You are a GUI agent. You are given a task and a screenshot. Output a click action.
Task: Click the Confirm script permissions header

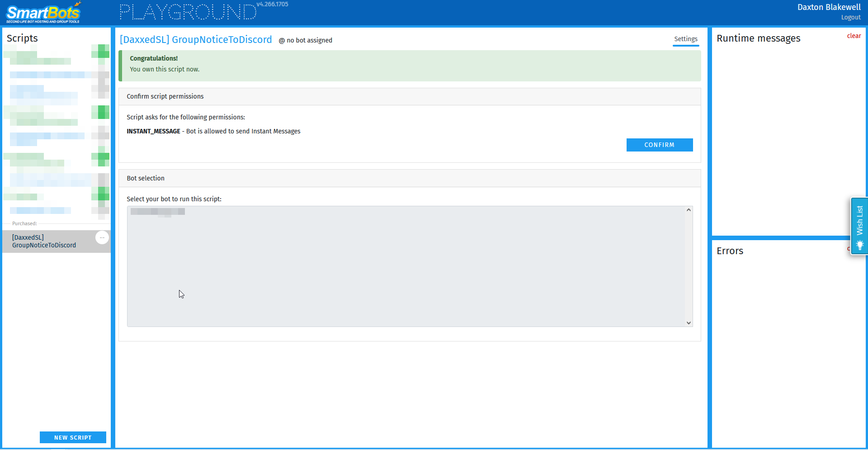click(x=165, y=96)
